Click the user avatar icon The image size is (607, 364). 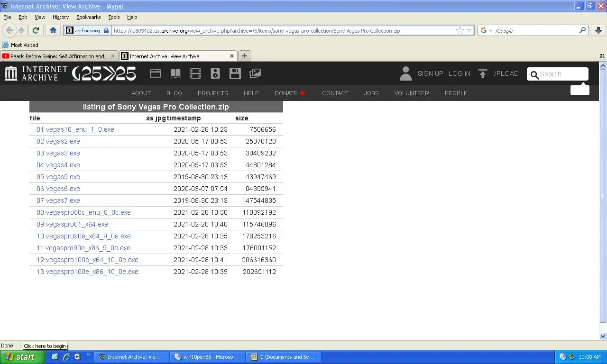[405, 73]
